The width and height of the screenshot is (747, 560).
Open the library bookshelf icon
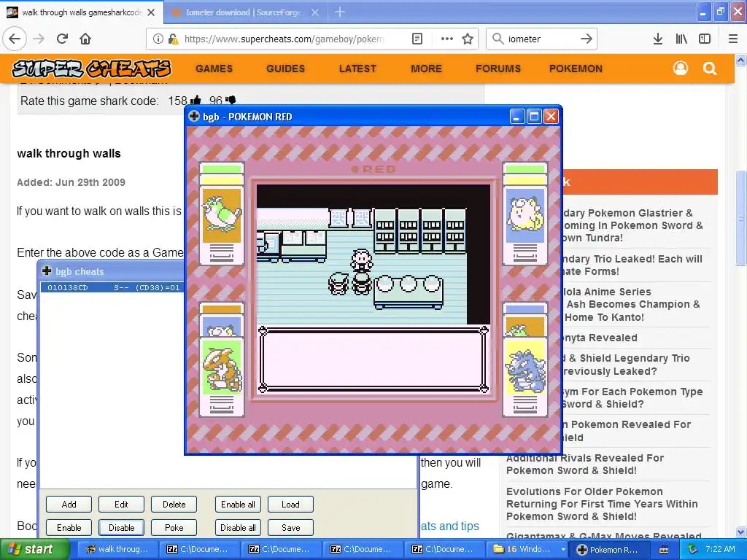[x=681, y=39]
